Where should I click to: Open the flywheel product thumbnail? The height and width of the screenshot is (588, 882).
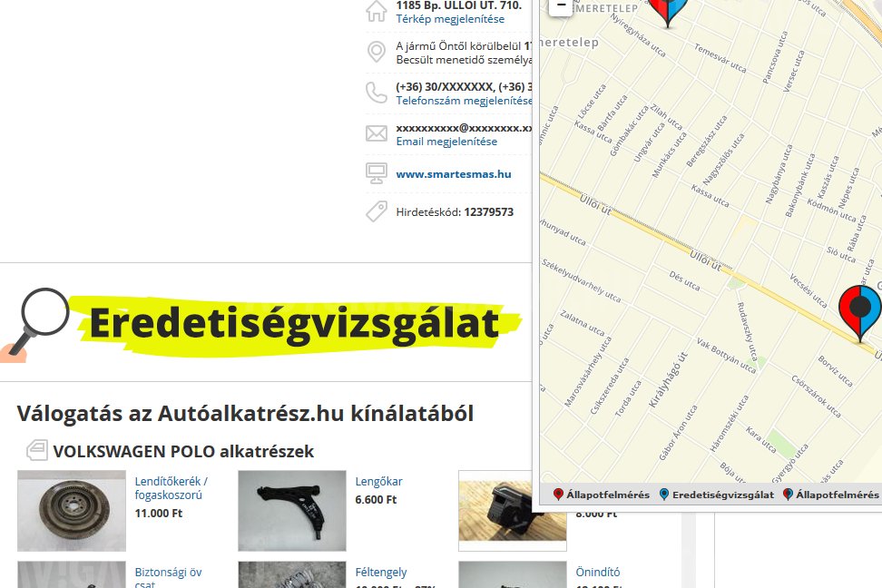point(72,511)
